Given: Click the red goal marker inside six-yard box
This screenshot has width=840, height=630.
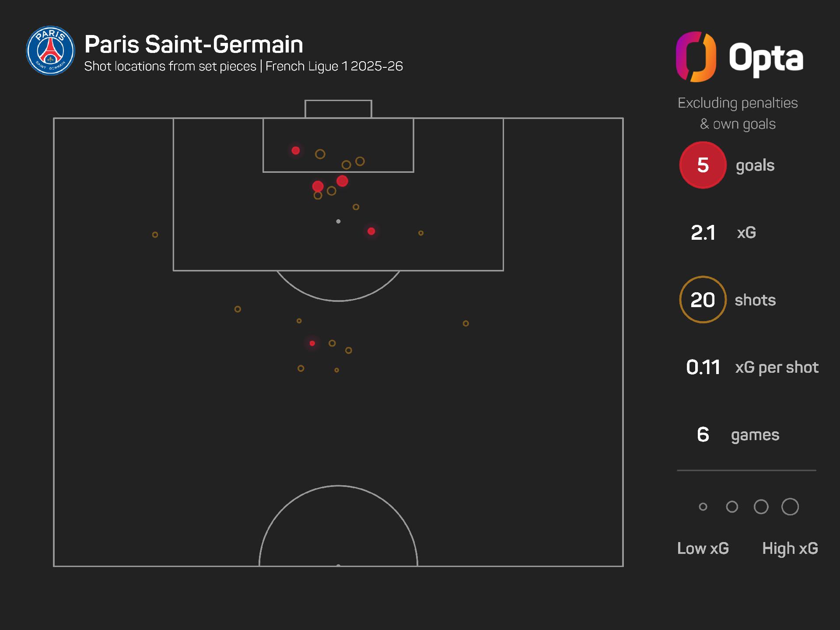Looking at the screenshot, I should [296, 150].
